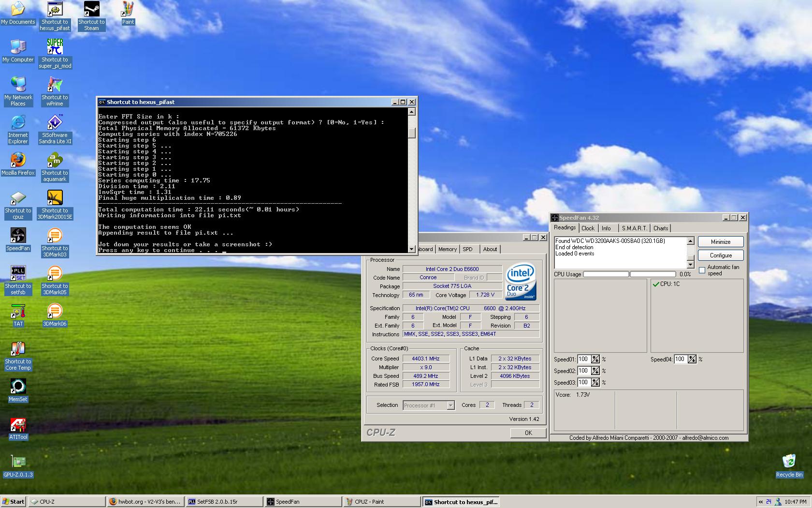Viewport: 812px width, 508px height.
Task: Open the setfsb shortcut icon
Action: click(x=18, y=280)
